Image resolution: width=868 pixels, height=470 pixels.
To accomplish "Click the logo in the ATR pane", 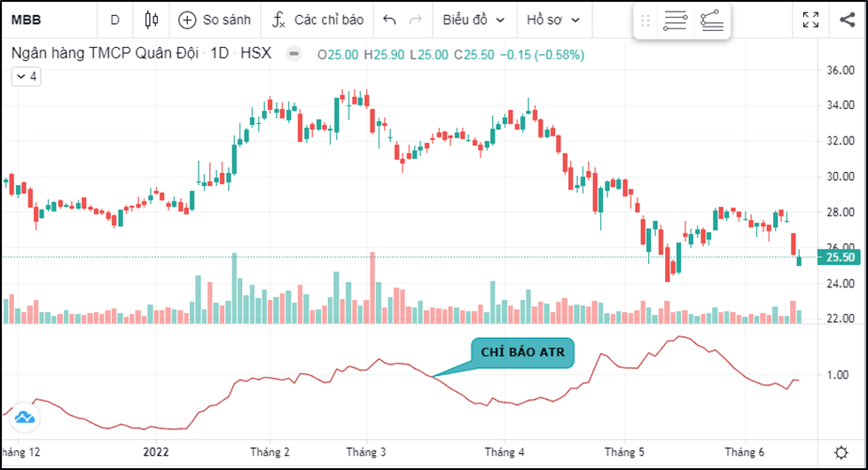I will pos(24,417).
